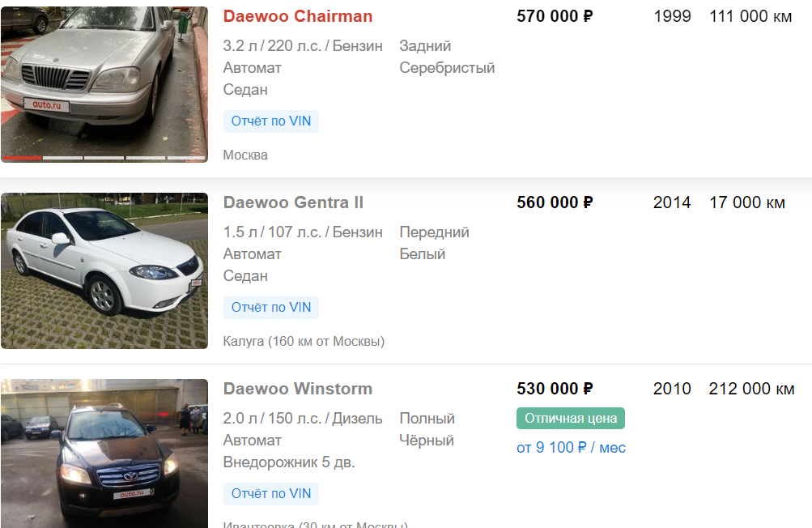The width and height of the screenshot is (812, 528).
Task: Click the white Daewoo Gentra photo
Action: coord(104,270)
